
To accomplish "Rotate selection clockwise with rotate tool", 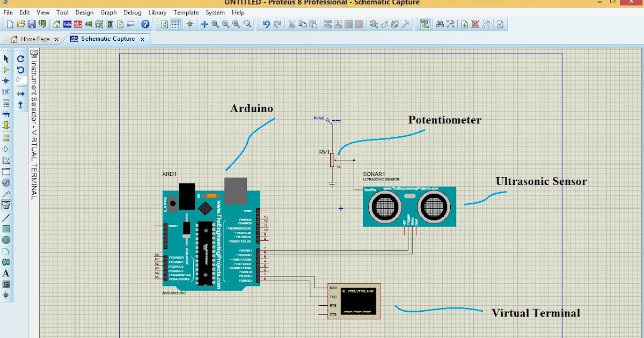I will (x=20, y=59).
